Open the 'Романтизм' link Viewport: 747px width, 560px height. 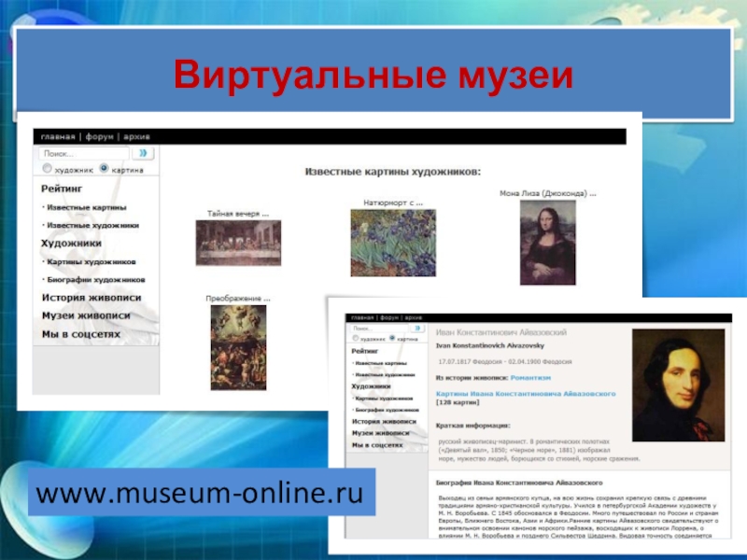coord(530,378)
